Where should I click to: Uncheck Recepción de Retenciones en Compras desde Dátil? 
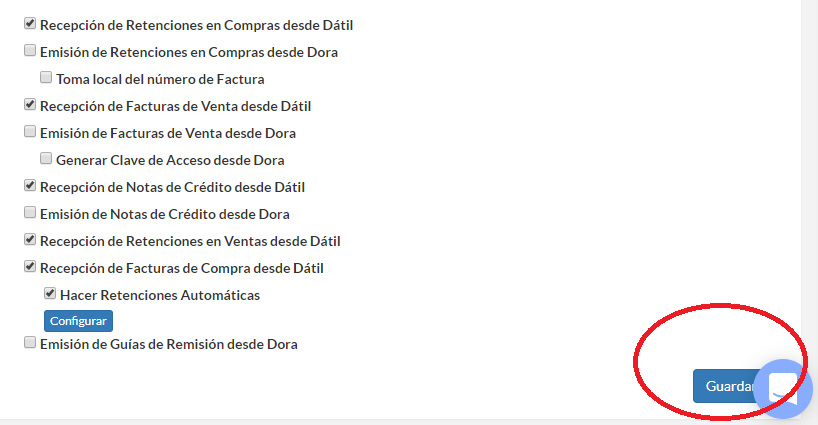[x=30, y=23]
